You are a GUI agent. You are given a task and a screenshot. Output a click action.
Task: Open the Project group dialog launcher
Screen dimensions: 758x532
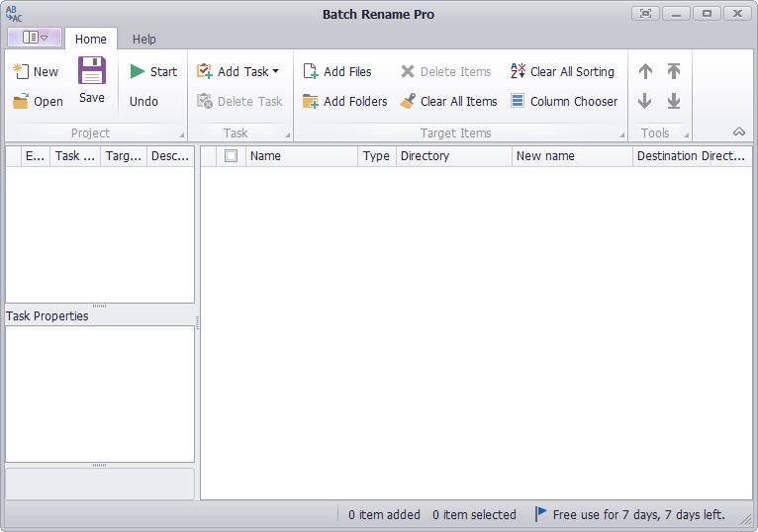(x=182, y=134)
